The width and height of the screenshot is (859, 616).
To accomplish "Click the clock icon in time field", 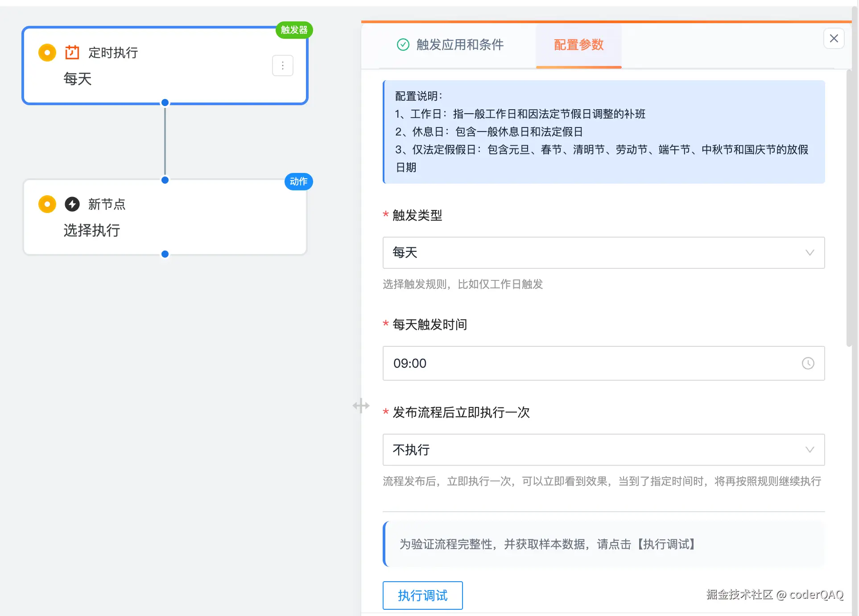I will [808, 363].
